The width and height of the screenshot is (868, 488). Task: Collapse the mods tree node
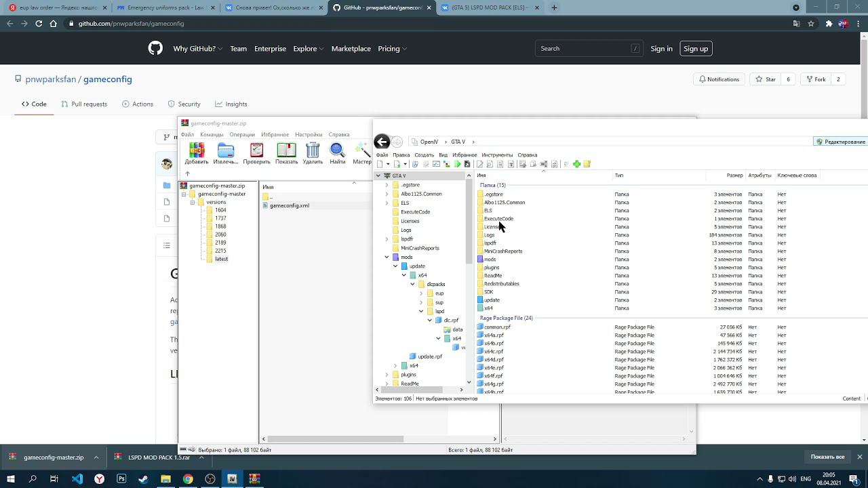coord(387,257)
